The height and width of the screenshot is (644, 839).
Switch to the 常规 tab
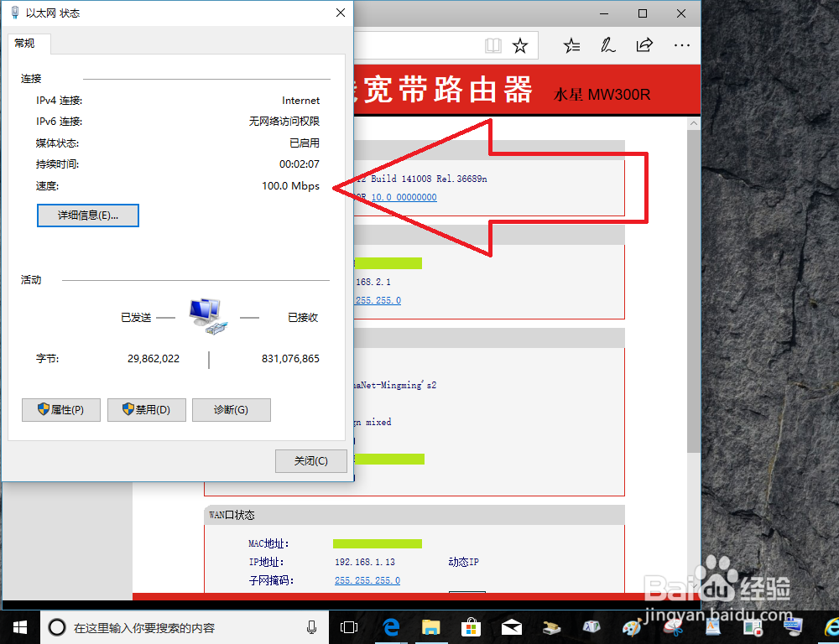[x=28, y=44]
